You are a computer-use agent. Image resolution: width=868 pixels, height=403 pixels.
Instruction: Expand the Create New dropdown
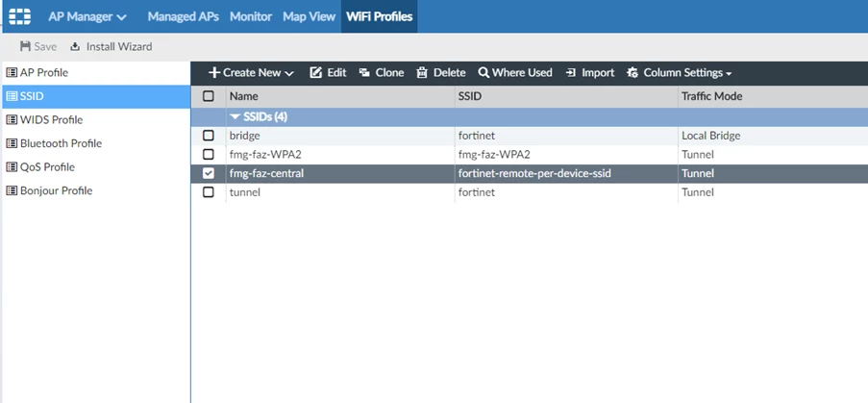251,72
